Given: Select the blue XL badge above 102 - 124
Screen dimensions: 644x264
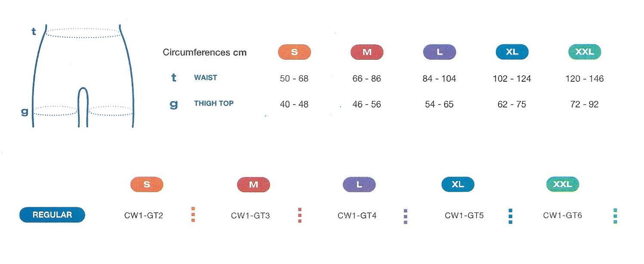Looking at the screenshot, I should click(x=512, y=52).
